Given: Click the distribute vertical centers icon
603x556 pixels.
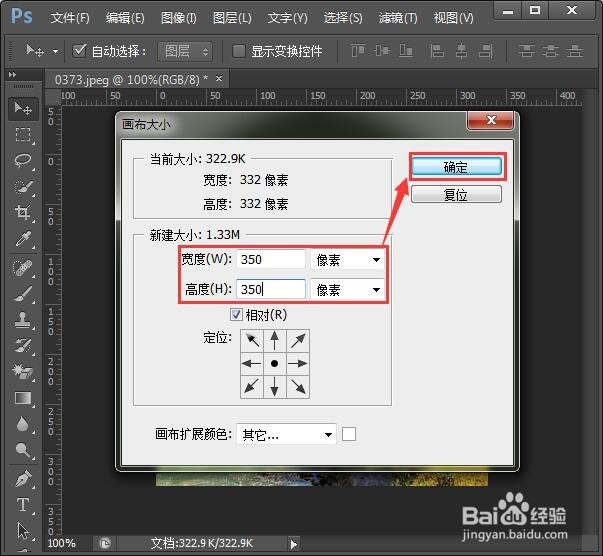Looking at the screenshot, I should coord(551,50).
